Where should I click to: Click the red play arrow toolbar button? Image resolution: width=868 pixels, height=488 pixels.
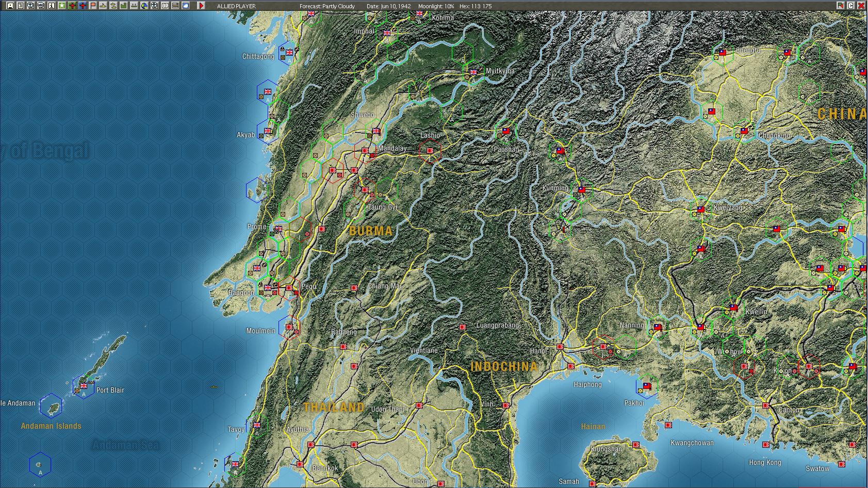click(x=201, y=6)
